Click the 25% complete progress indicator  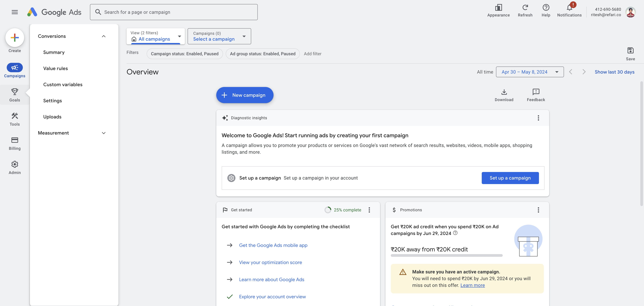click(x=343, y=210)
